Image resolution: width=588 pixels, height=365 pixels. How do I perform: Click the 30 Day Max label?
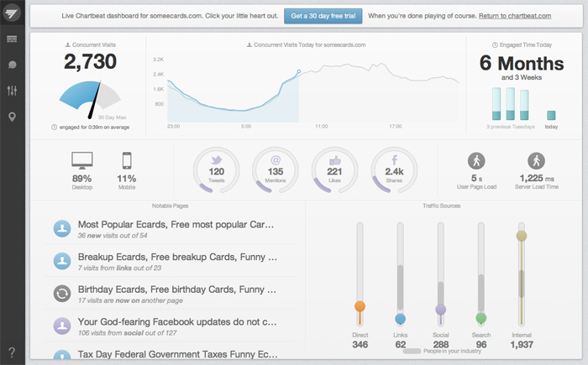point(112,117)
